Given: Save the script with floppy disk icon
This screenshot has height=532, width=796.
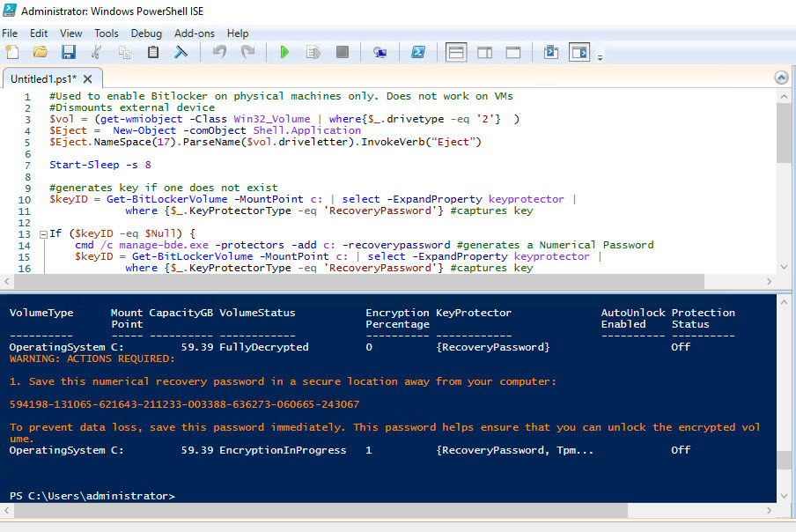Looking at the screenshot, I should [68, 52].
